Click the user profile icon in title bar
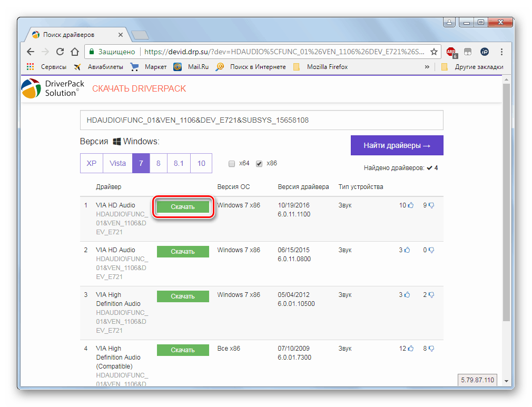Image resolution: width=532 pixels, height=407 pixels. pyautogui.click(x=449, y=23)
